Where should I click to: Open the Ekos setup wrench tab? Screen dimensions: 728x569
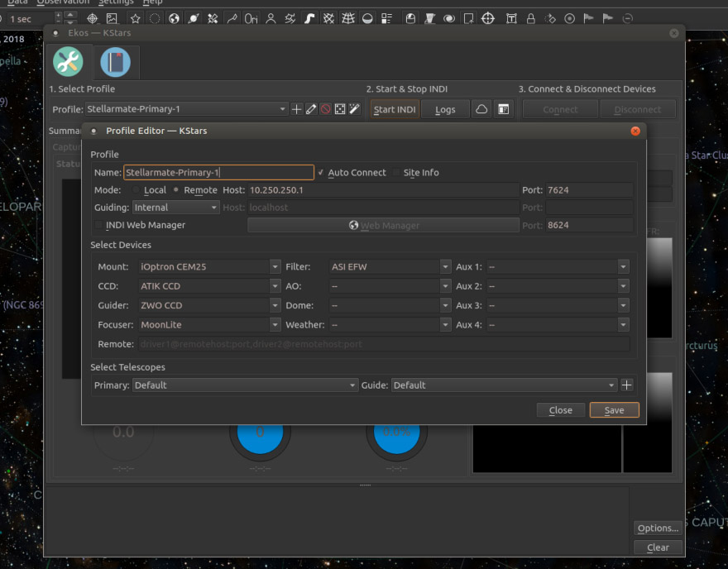point(68,62)
